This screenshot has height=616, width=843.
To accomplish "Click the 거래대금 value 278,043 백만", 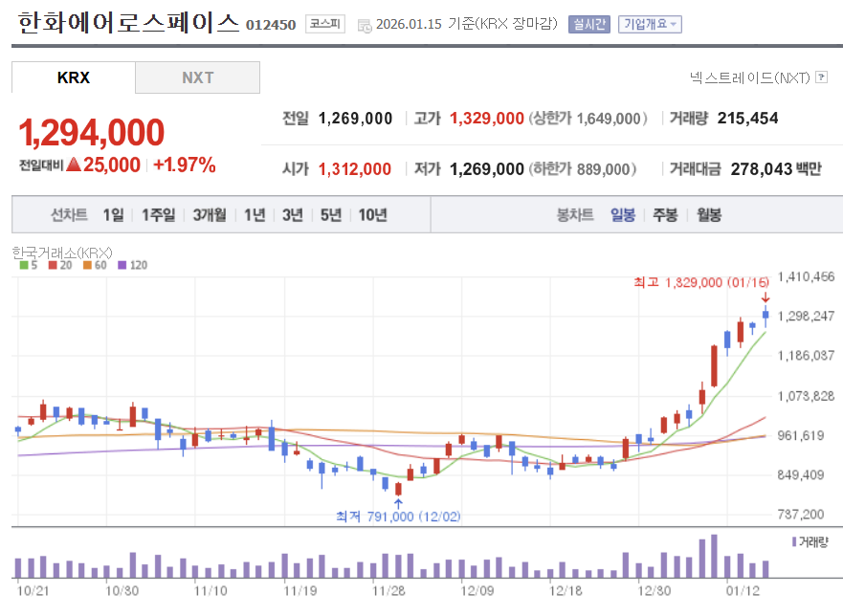I will click(x=776, y=169).
